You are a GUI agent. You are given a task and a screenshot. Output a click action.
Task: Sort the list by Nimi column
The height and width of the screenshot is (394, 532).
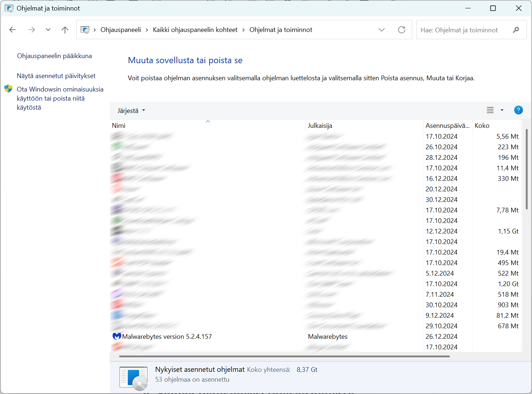[x=119, y=126]
